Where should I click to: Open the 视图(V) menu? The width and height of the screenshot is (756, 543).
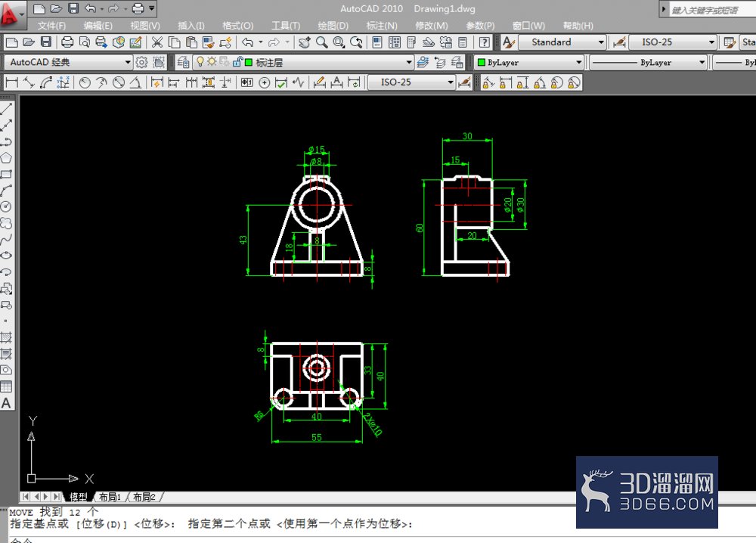tap(144, 26)
